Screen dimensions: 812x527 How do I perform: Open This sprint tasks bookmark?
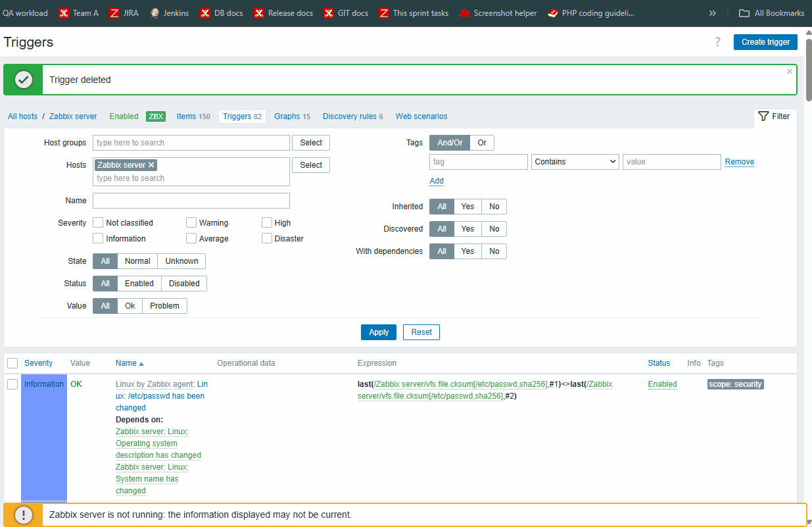pyautogui.click(x=414, y=13)
